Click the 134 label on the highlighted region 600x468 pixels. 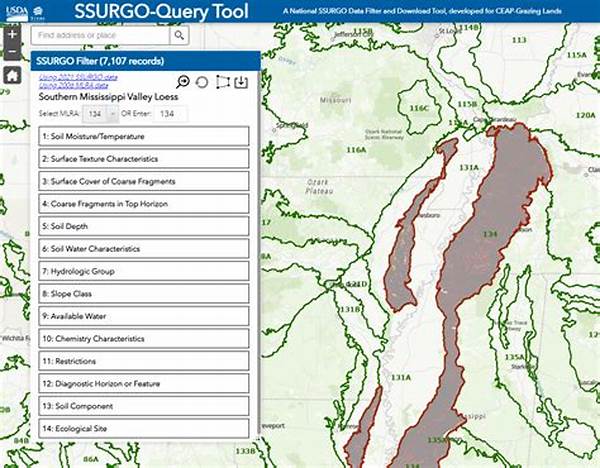(490, 233)
